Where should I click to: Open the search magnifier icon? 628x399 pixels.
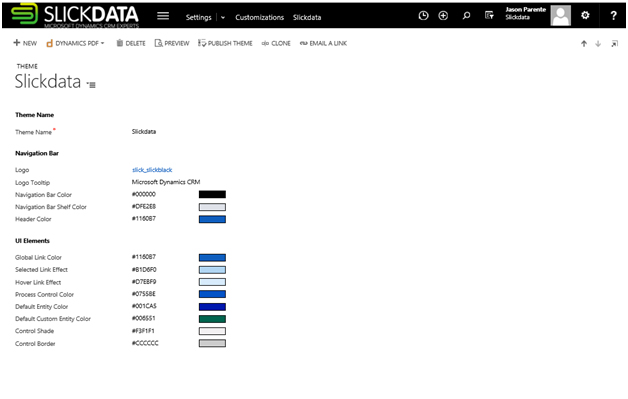[x=466, y=16]
